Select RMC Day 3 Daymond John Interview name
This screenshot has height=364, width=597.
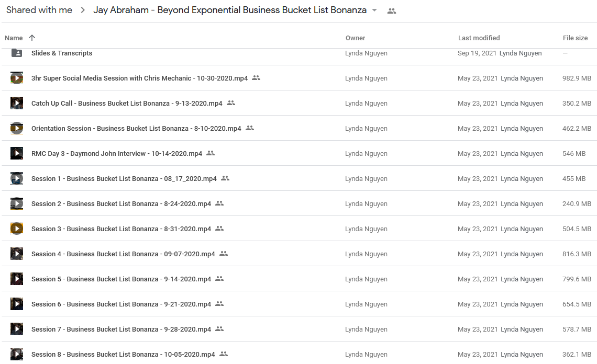pos(116,154)
